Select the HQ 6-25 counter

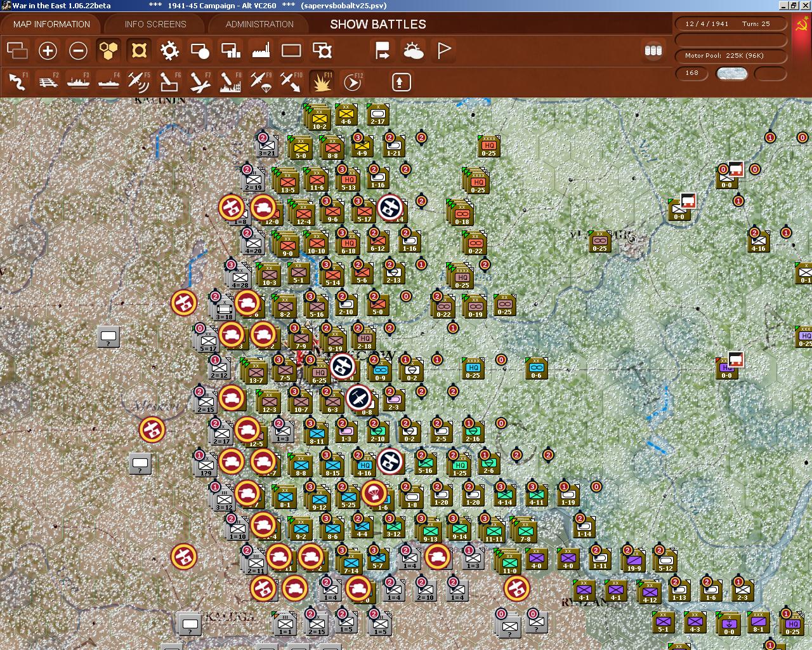(318, 373)
